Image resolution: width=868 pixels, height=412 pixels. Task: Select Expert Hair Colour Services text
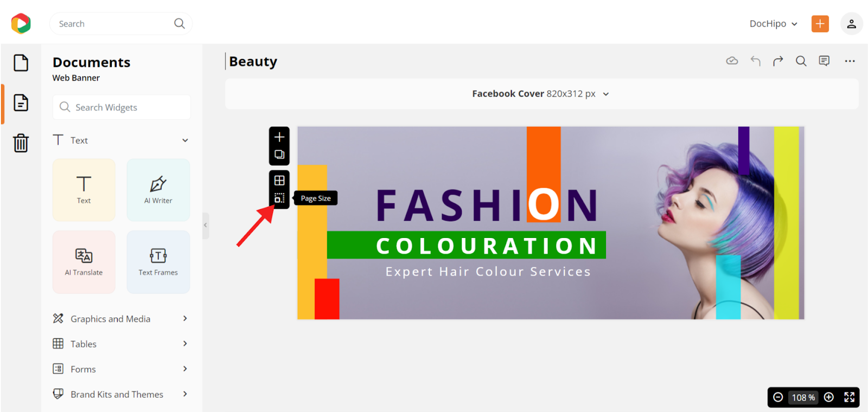click(x=488, y=272)
